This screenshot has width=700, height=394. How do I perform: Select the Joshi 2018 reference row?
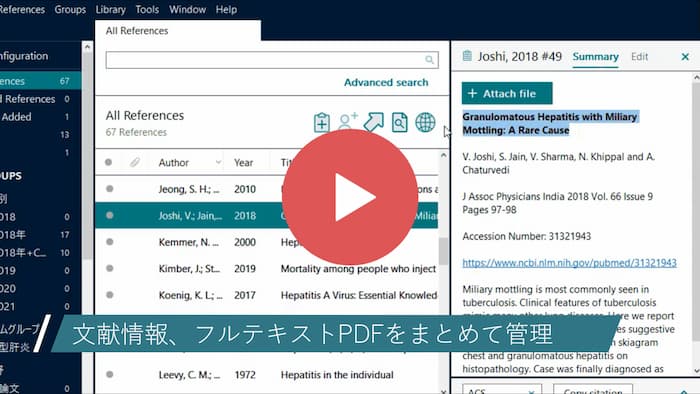[x=267, y=216]
